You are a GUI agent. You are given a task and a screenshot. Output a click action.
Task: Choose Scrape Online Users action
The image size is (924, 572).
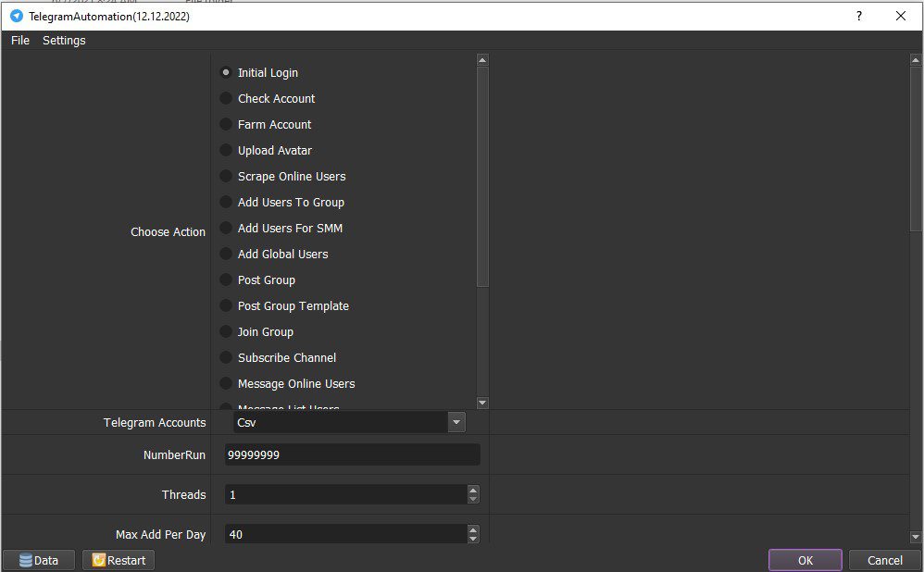283,176
